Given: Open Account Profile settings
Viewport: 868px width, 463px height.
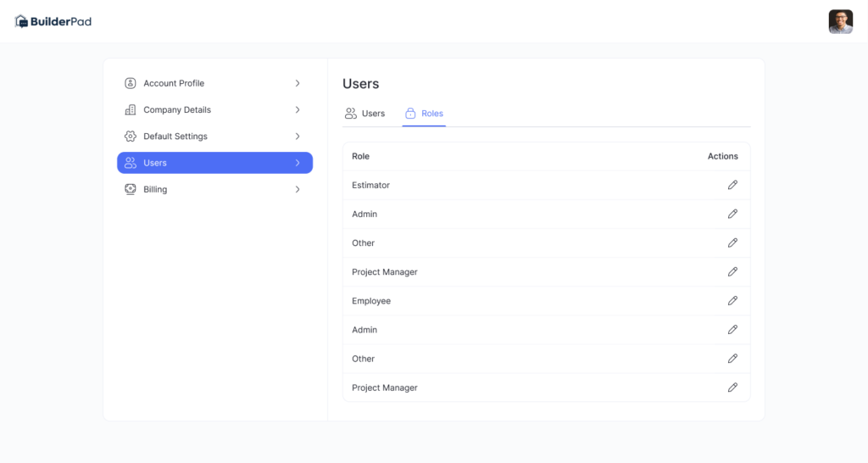Looking at the screenshot, I should pyautogui.click(x=214, y=83).
